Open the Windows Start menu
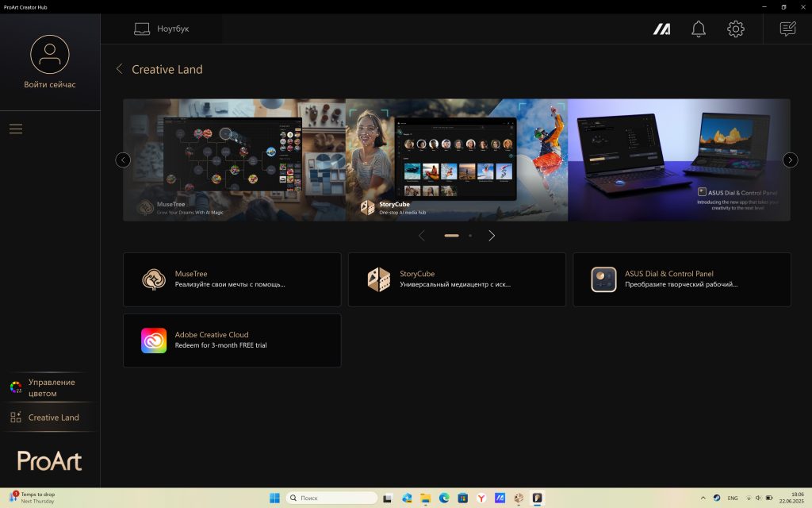Screen dimensions: 812x508 (x=274, y=498)
